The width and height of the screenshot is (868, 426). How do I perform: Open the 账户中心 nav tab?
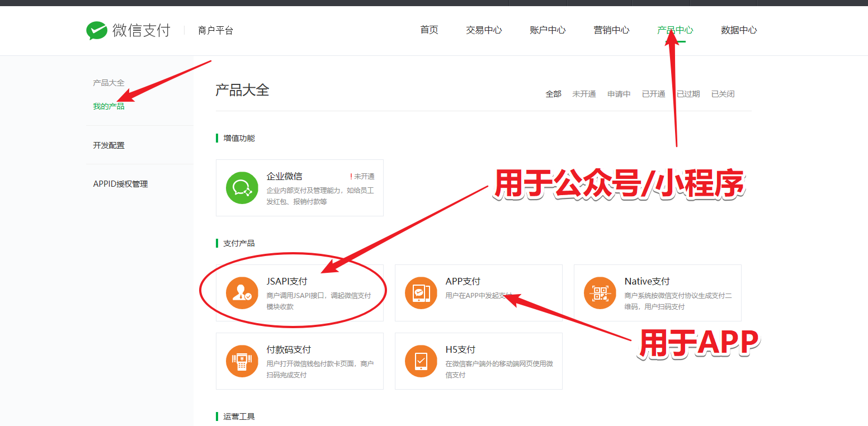(548, 30)
